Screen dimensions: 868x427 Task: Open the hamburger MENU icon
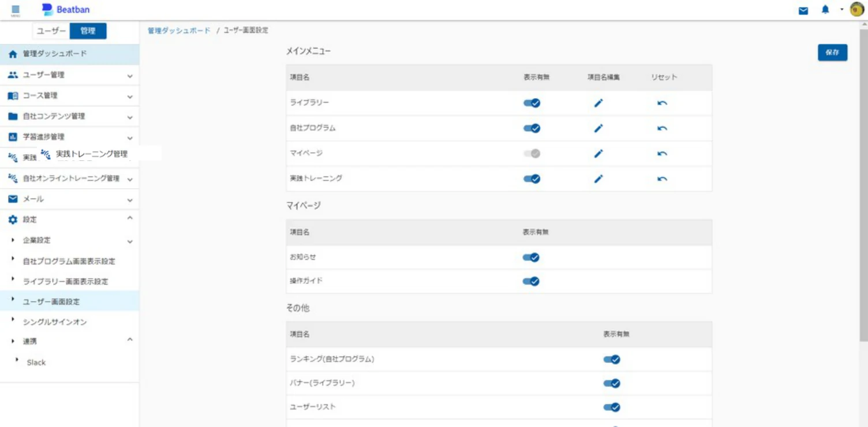pos(16,10)
